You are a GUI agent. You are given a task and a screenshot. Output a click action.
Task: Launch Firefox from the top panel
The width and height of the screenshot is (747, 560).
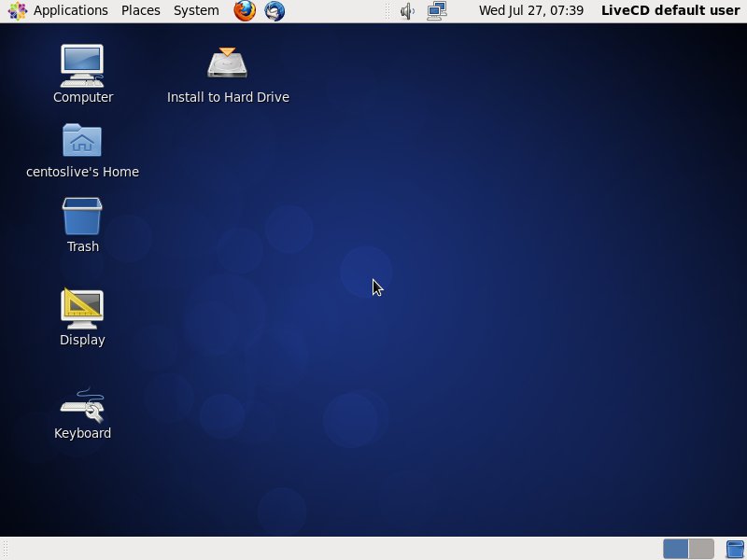[245, 10]
